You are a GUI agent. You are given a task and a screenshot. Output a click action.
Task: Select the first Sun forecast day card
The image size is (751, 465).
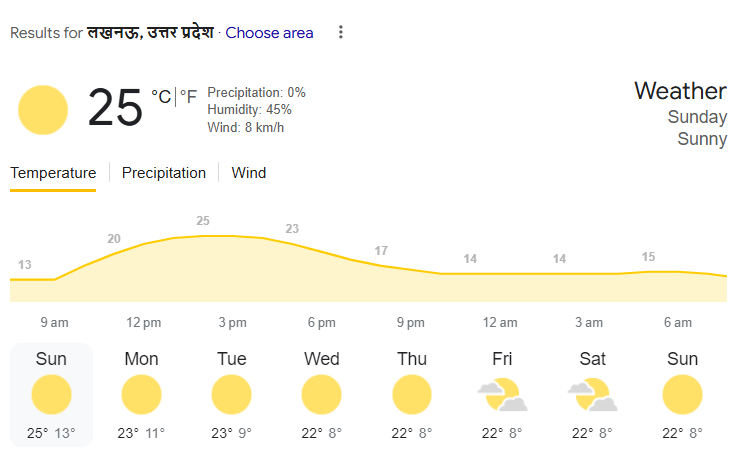[x=52, y=396]
